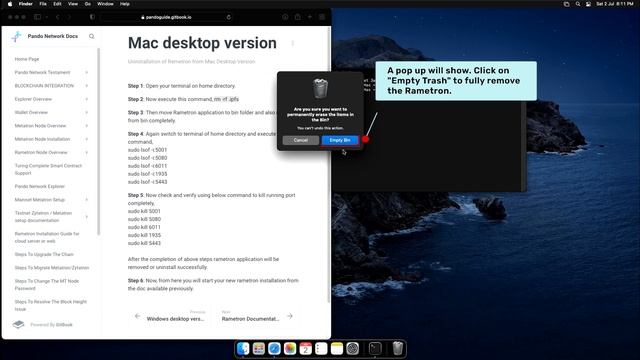Open Spotlight search in menu bar
Viewport: 640px width, 360px height.
tap(578, 4)
